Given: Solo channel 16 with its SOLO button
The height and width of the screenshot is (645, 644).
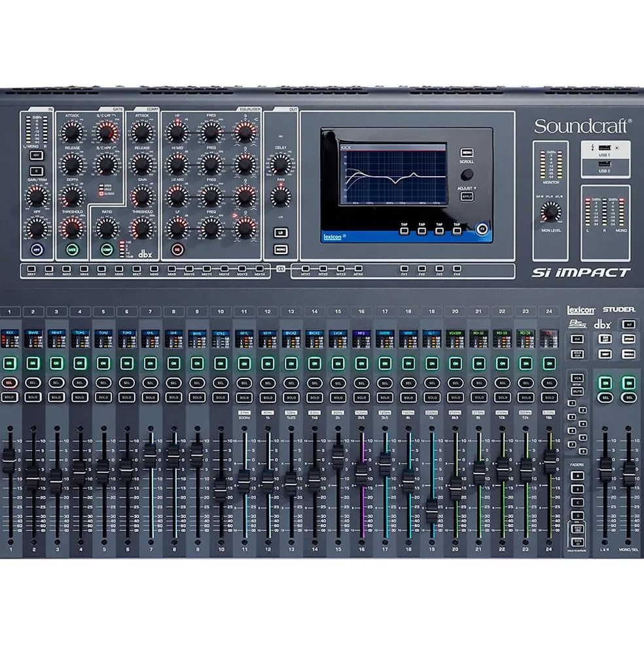Looking at the screenshot, I should click(361, 397).
